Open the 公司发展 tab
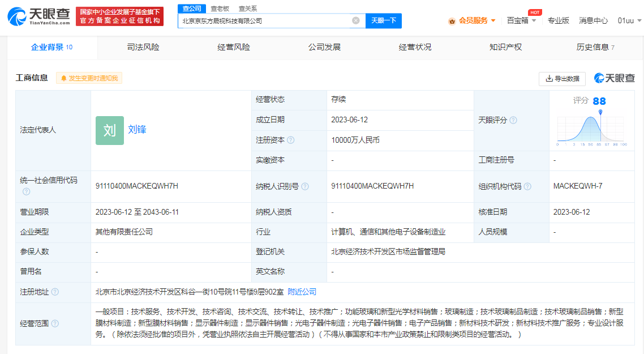The image size is (644, 354). click(x=324, y=47)
